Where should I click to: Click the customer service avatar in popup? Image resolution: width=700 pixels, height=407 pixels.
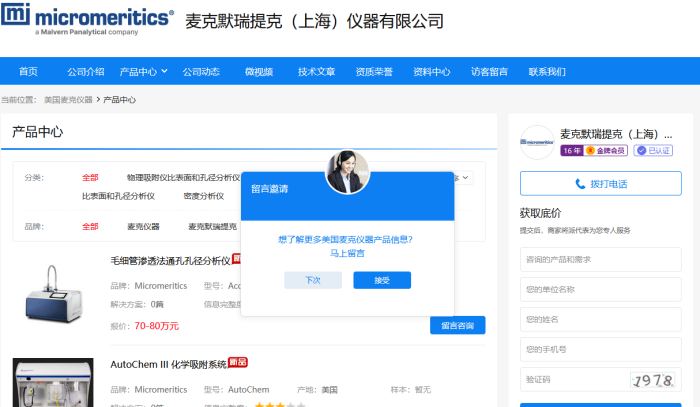[x=347, y=171]
